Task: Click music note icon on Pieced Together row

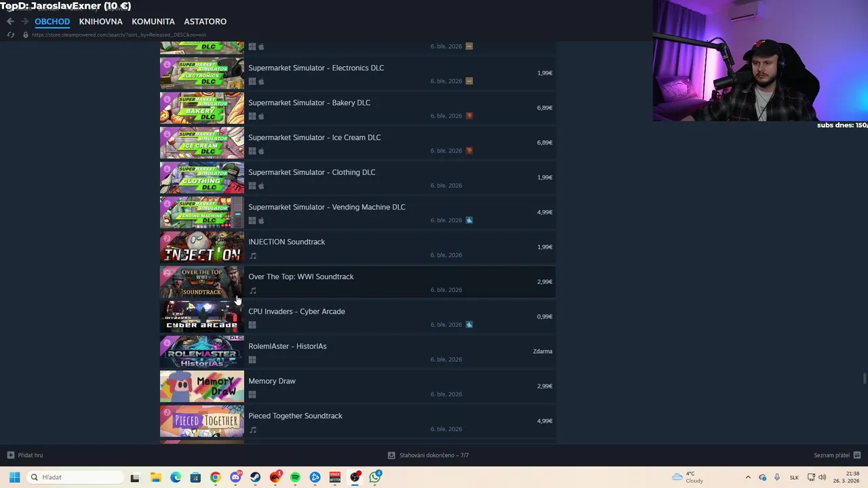Action: pyautogui.click(x=252, y=430)
